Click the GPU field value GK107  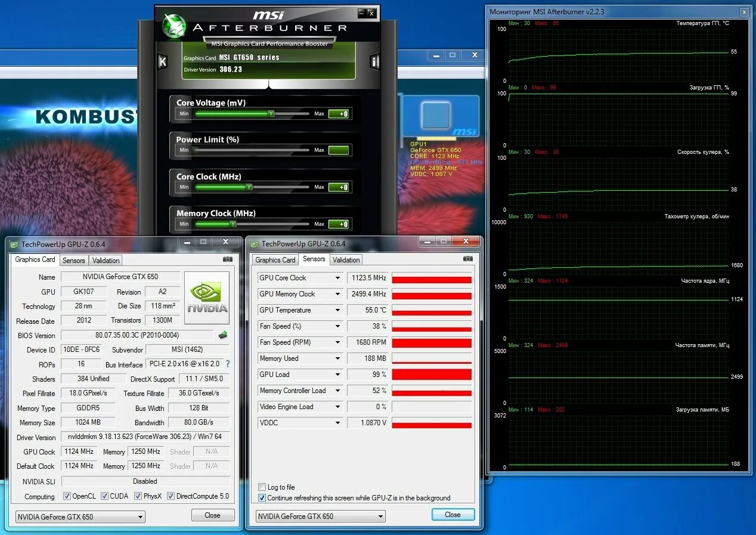[x=85, y=292]
